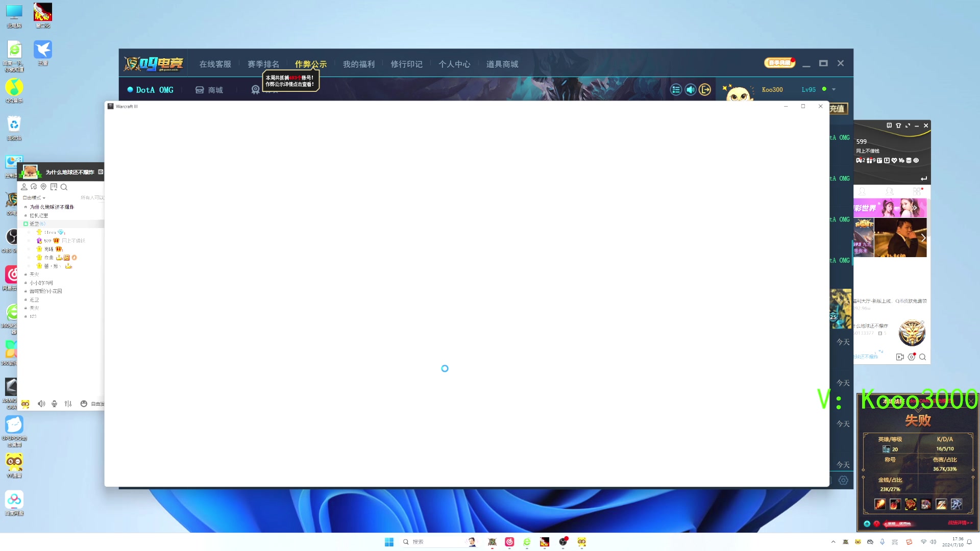Open Windows Start button
This screenshot has height=551, width=980.
coord(389,542)
